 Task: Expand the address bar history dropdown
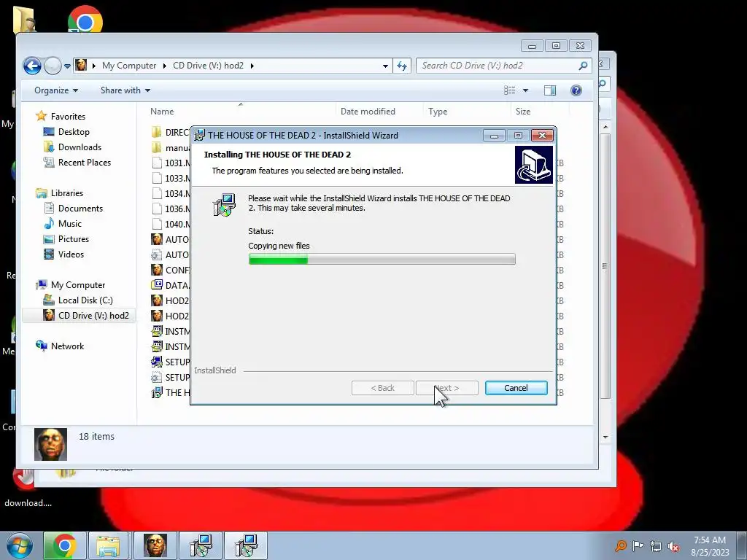pos(385,66)
